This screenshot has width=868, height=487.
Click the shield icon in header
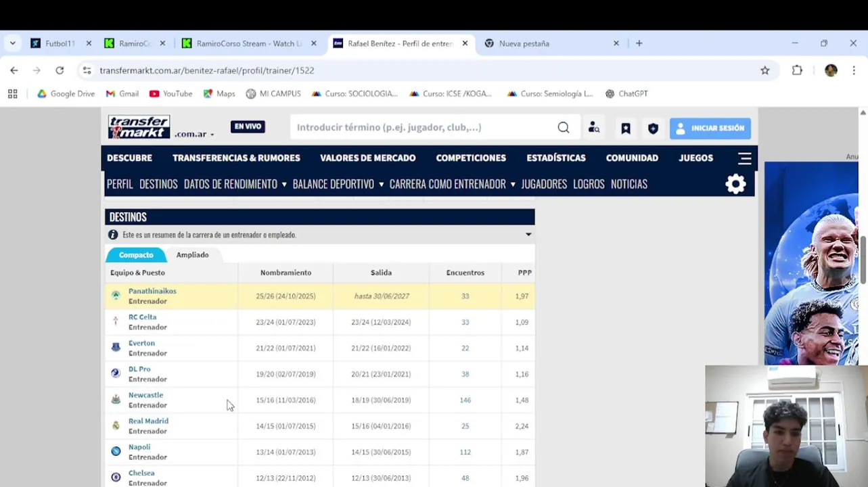[x=653, y=128]
